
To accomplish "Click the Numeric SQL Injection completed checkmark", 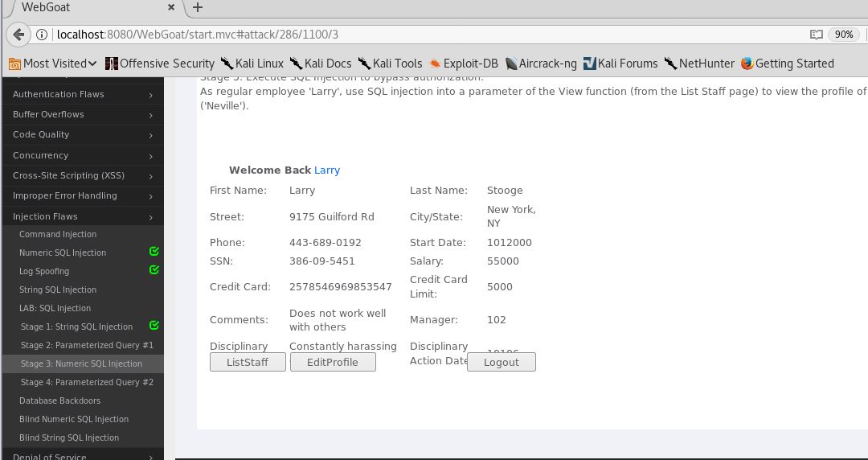I will pyautogui.click(x=154, y=252).
